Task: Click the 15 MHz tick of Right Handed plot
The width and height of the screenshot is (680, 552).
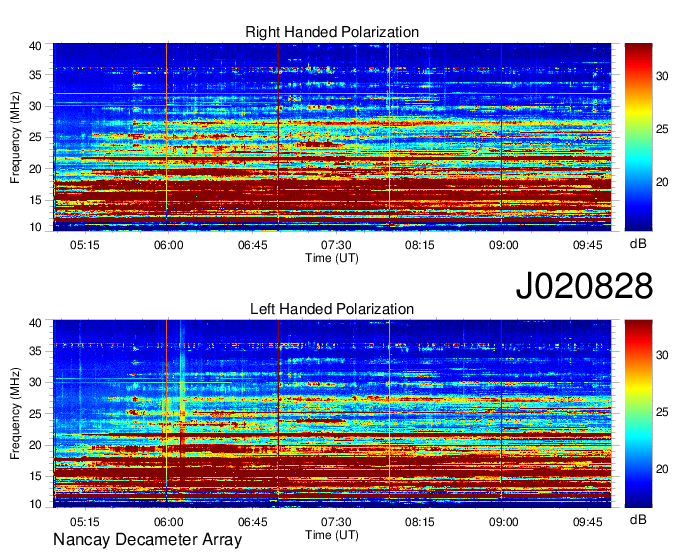Action: click(35, 200)
